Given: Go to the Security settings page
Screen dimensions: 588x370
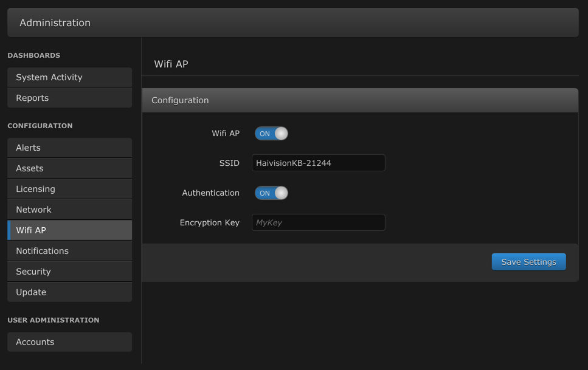Looking at the screenshot, I should 69,272.
